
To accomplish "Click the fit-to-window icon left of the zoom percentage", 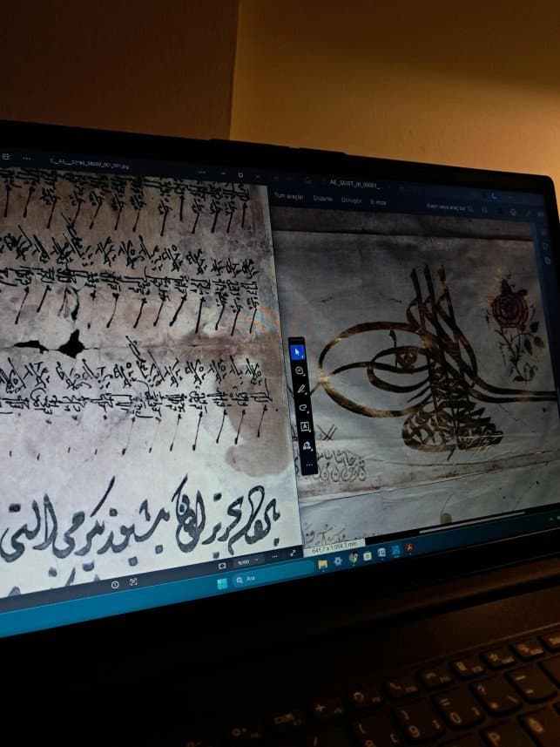I will coord(222,566).
